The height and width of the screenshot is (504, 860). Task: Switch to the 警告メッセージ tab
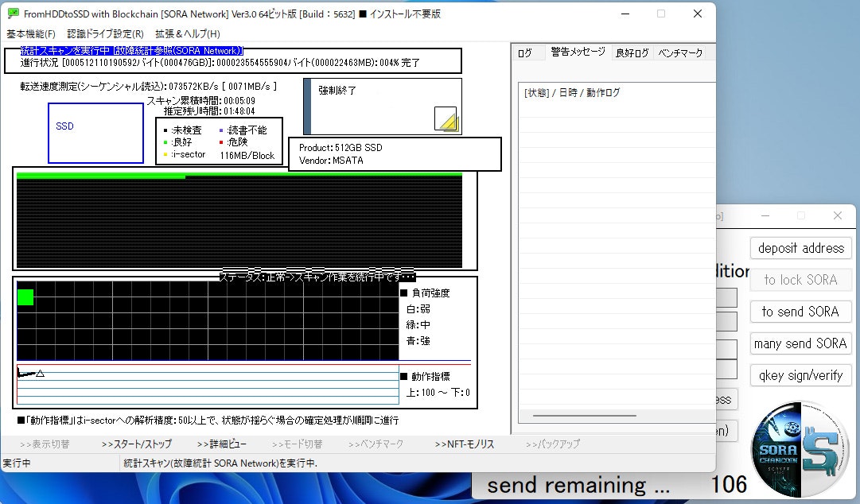[x=578, y=52]
